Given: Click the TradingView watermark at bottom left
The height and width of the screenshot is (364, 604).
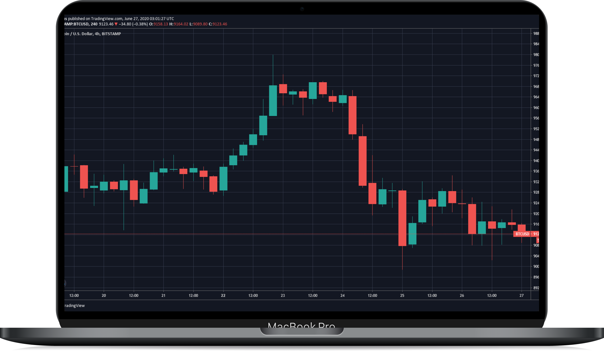Looking at the screenshot, I should point(75,306).
